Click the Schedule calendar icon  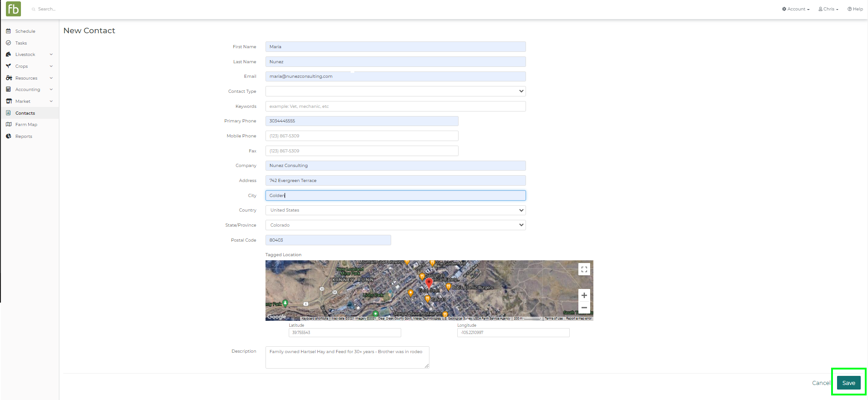8,31
